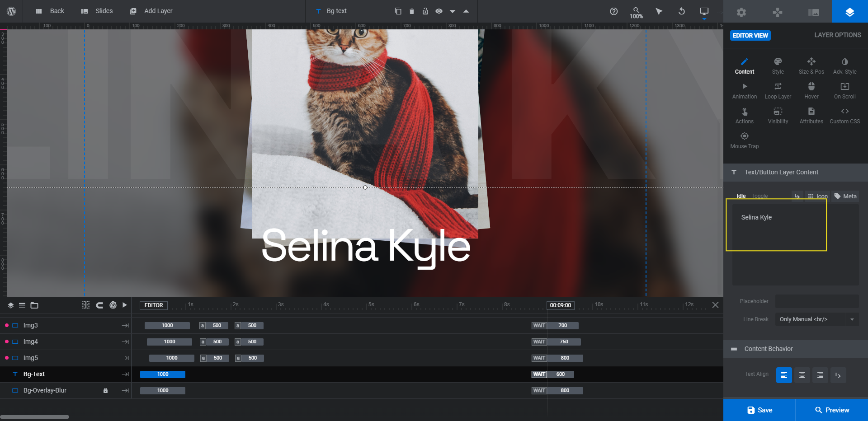Viewport: 868px width, 421px height.
Task: Insert Meta into the text
Action: click(845, 196)
